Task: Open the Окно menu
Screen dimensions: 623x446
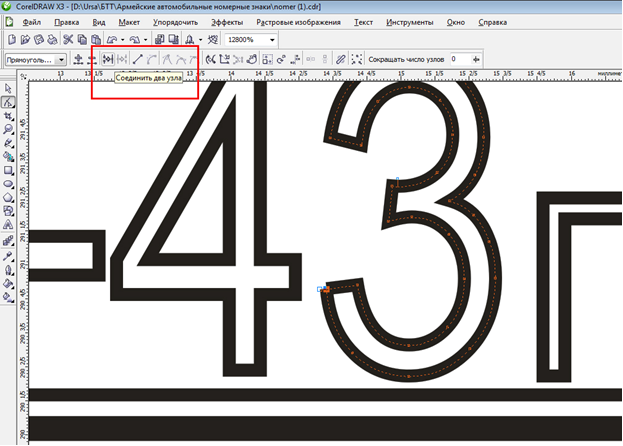Action: [x=456, y=22]
